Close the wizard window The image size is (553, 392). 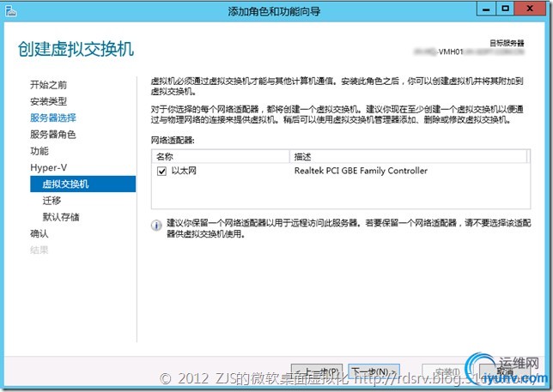(x=530, y=9)
